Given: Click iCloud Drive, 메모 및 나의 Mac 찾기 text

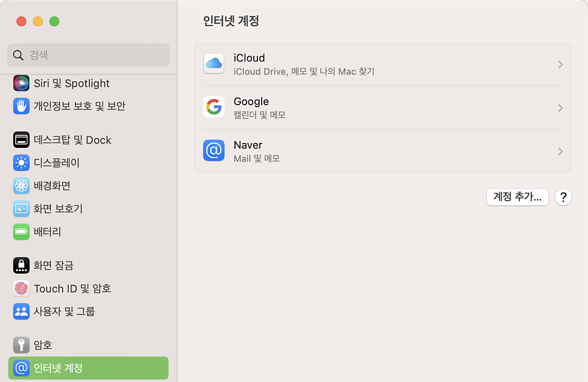Looking at the screenshot, I should pos(304,72).
